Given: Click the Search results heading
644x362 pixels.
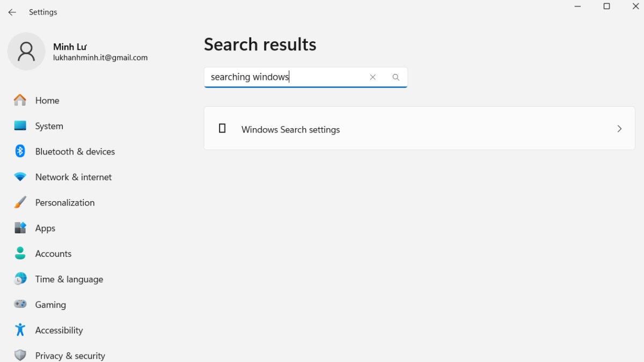Looking at the screenshot, I should [260, 45].
